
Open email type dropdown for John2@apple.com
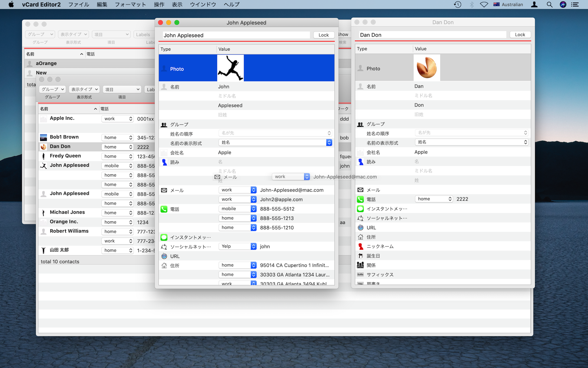point(238,200)
